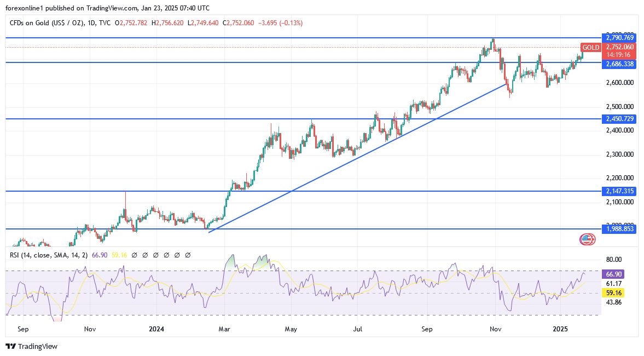Click the US flag emblem on the chart

(x=587, y=239)
